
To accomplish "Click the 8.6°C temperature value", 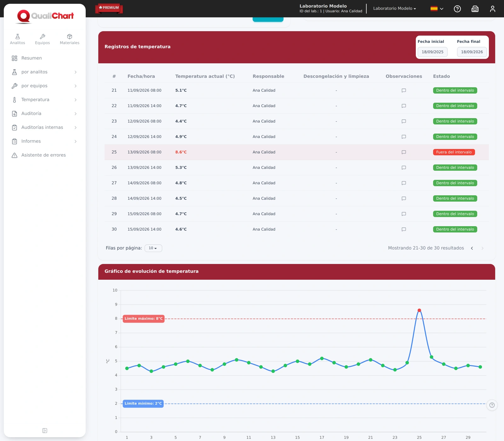I will pos(181,152).
